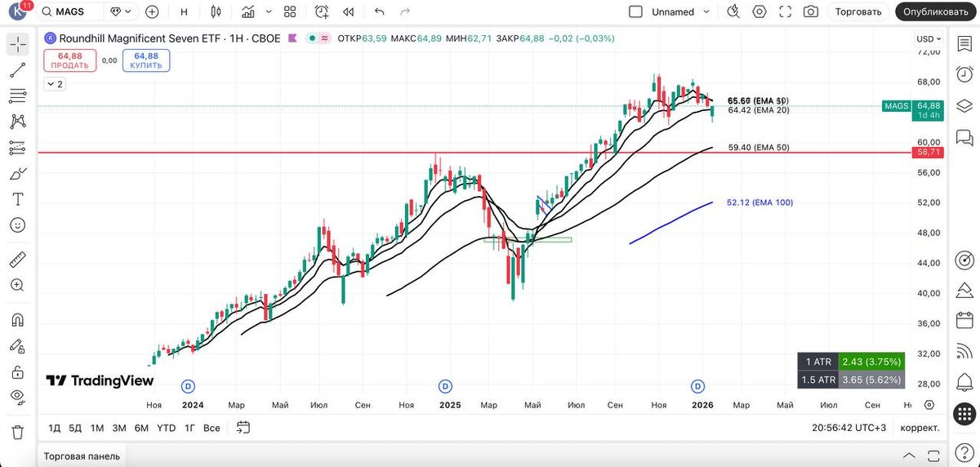Click the MAGS symbol search field
This screenshot has height=467, width=980.
tap(71, 11)
